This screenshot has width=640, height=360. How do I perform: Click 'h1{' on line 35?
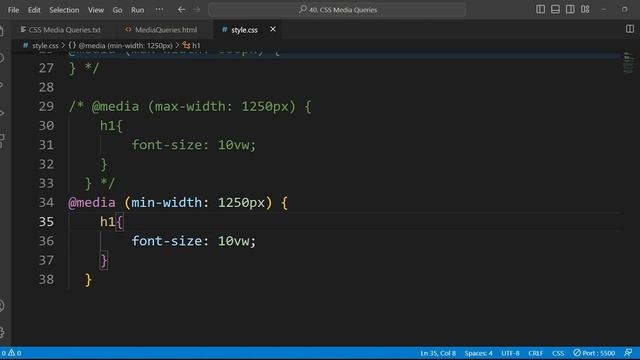(x=111, y=222)
